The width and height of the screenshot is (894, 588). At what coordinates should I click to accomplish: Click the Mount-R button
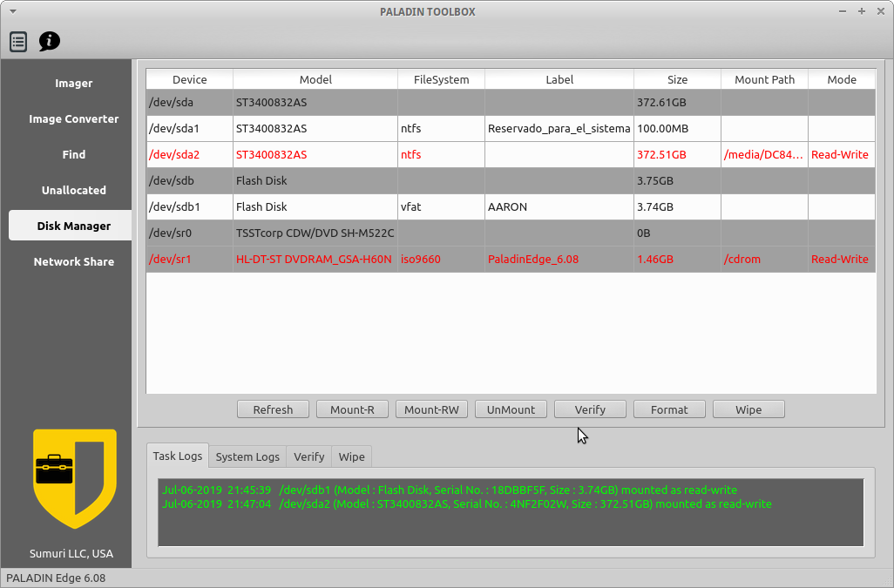tap(352, 409)
